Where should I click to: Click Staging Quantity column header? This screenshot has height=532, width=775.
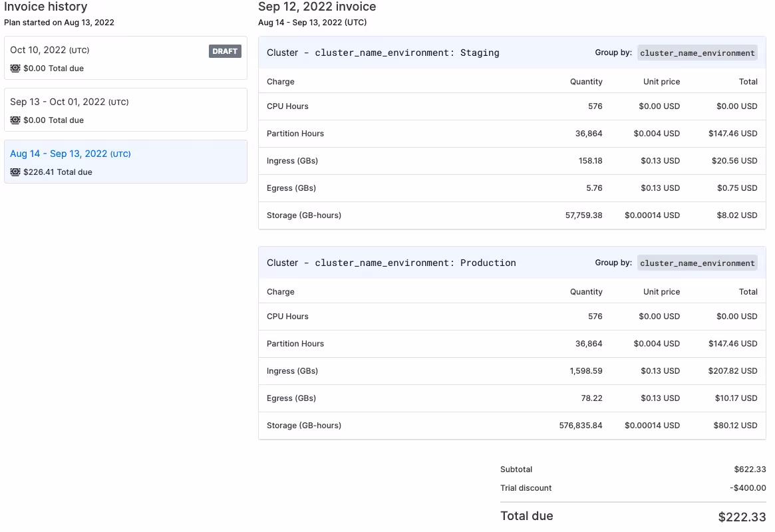(x=586, y=82)
